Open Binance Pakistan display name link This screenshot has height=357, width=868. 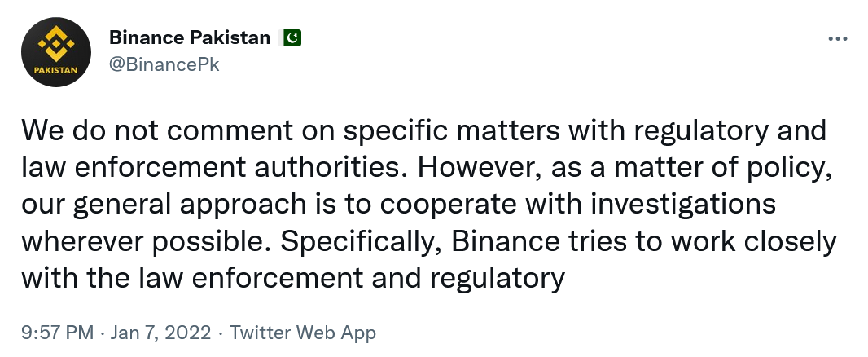(189, 37)
